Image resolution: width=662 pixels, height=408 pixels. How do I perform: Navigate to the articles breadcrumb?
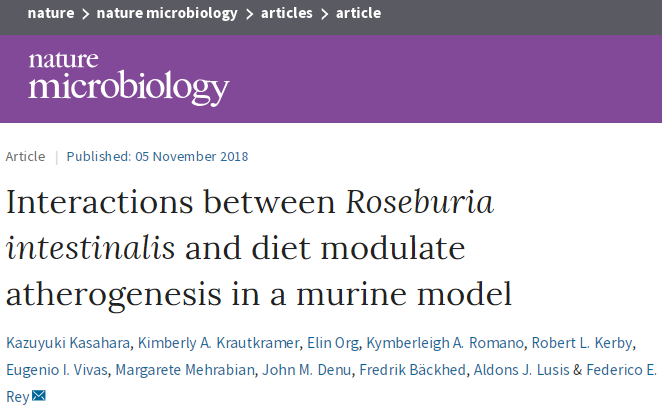click(x=287, y=13)
